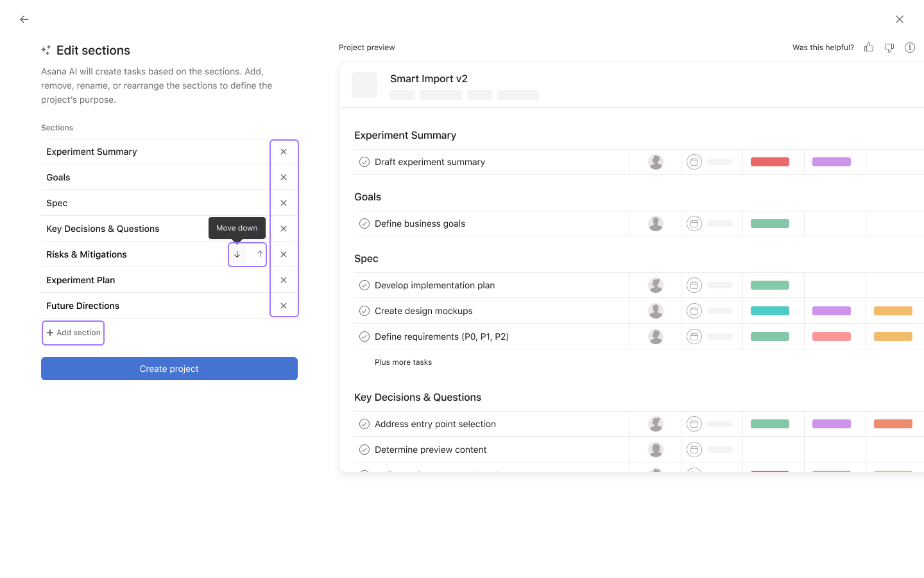Open the info icon near Was this helpful

(909, 47)
